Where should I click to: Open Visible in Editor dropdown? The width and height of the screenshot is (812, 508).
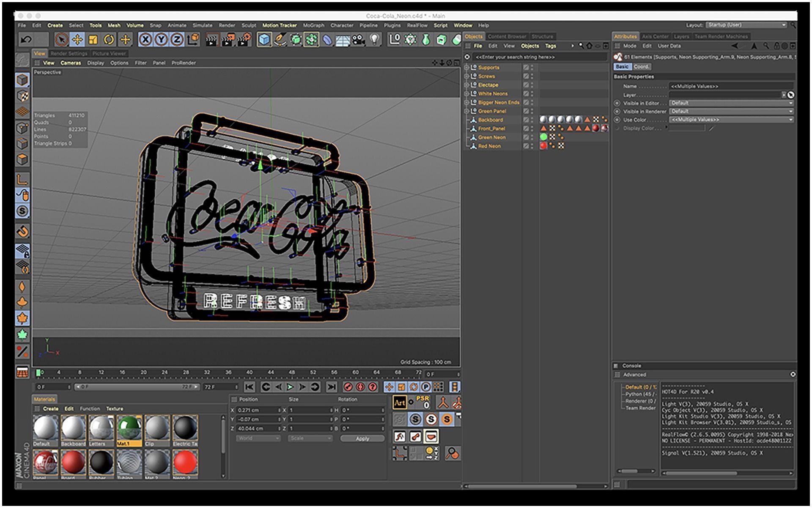coord(731,103)
